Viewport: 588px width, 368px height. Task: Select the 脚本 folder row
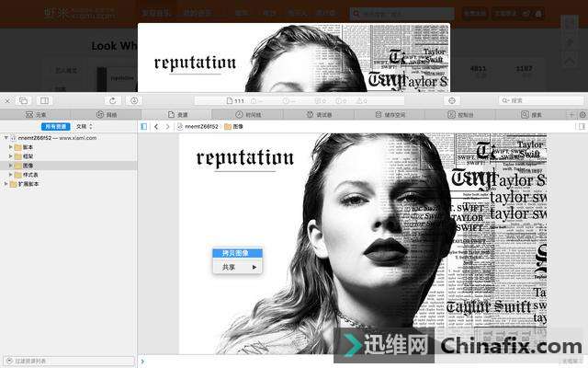tap(68, 147)
